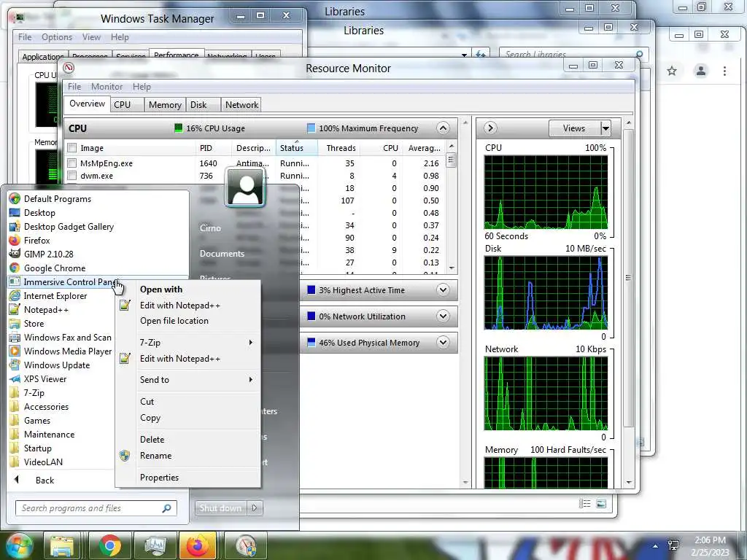Show hidden system tray icons
Viewport: 747px width, 560px height.
[x=656, y=546]
